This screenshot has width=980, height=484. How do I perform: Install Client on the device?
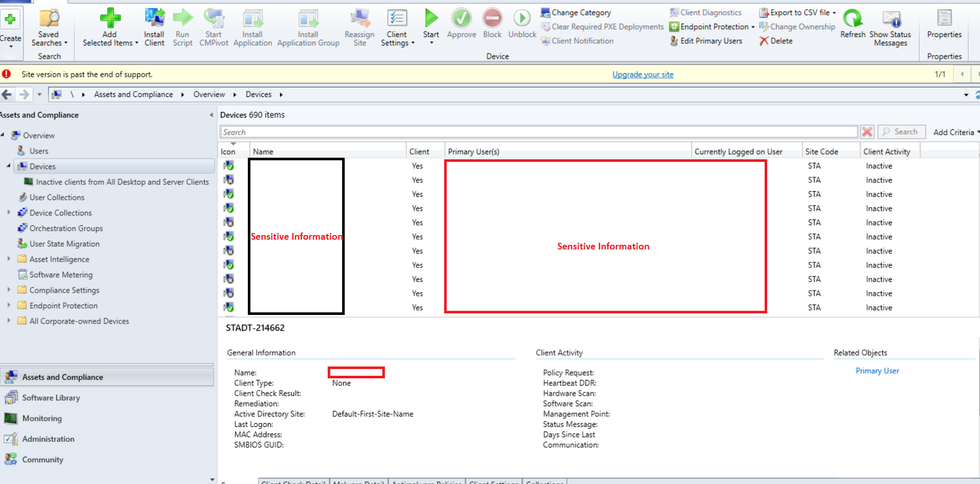(x=154, y=26)
